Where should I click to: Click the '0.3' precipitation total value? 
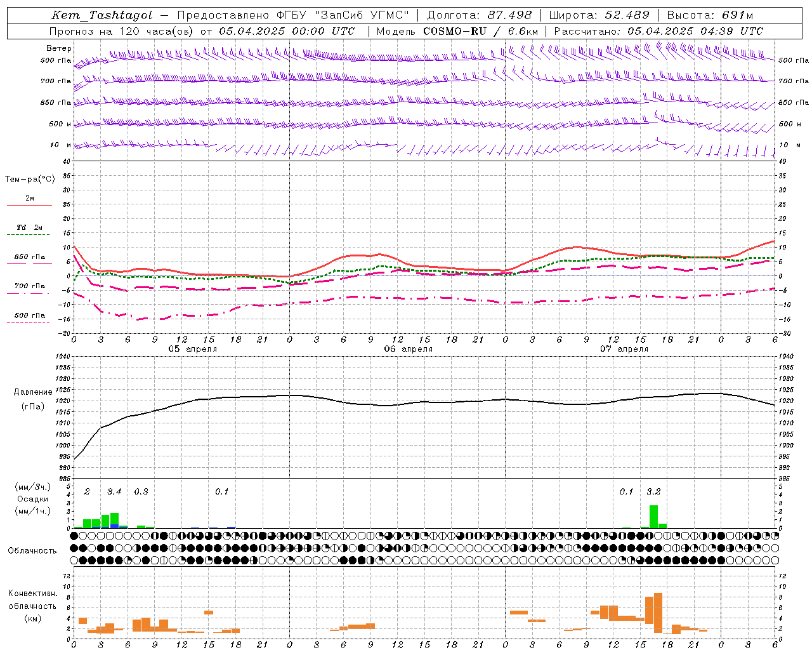[x=141, y=492]
